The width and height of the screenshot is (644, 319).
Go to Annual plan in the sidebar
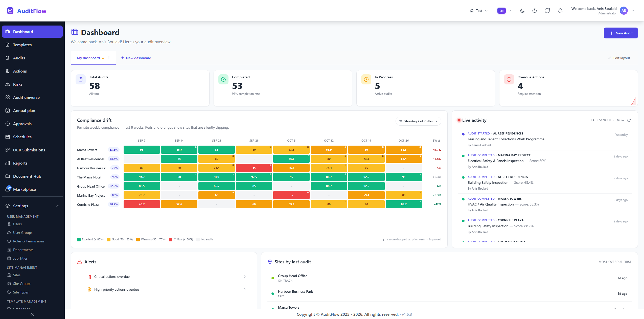pyautogui.click(x=32, y=110)
